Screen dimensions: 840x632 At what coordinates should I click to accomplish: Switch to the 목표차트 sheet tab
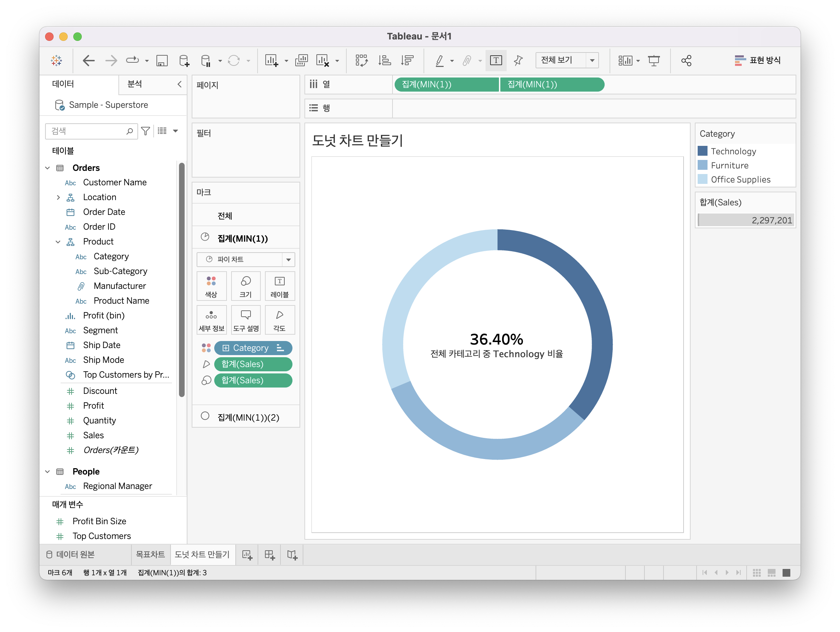[x=150, y=554]
